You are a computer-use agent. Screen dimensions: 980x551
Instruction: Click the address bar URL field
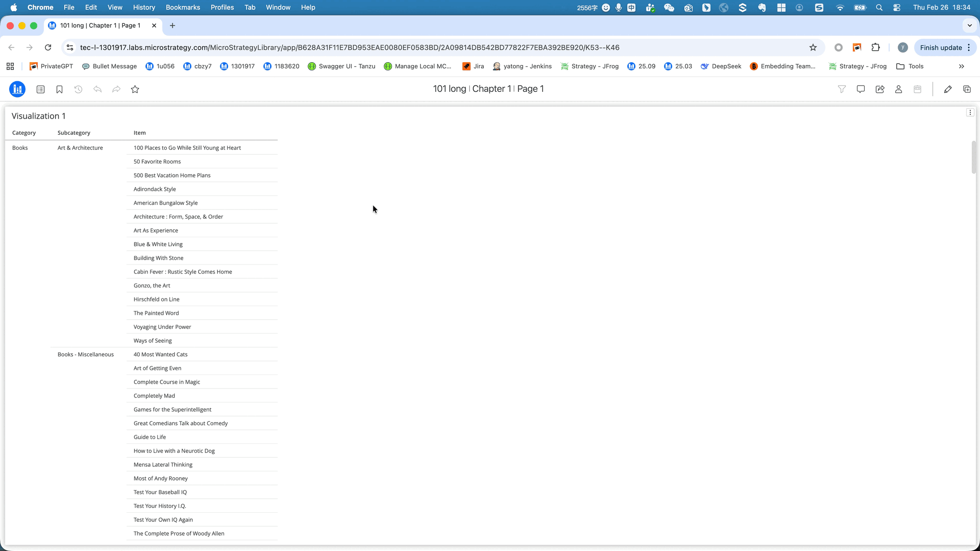349,47
